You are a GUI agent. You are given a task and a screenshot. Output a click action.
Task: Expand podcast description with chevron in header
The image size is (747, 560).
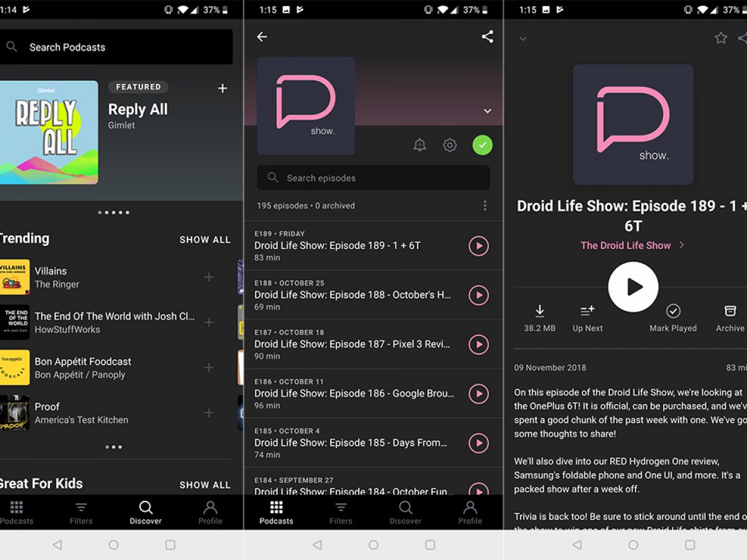(x=487, y=111)
